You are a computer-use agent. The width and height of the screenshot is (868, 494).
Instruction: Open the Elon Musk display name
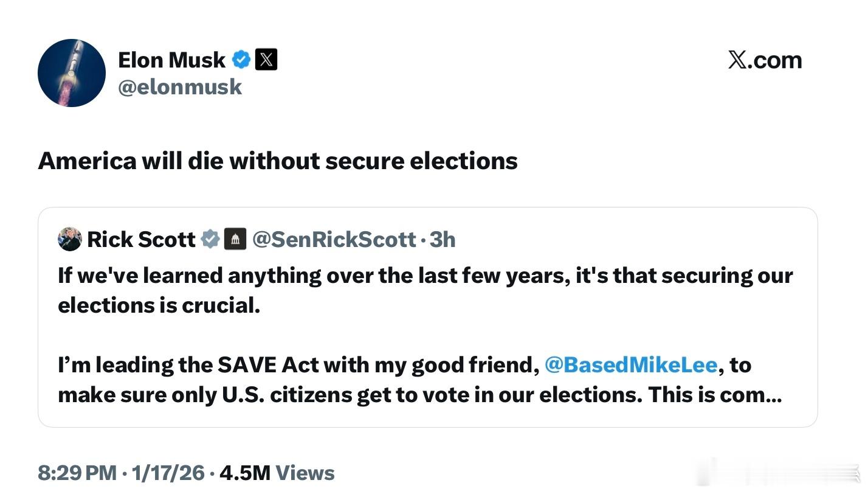tap(171, 60)
